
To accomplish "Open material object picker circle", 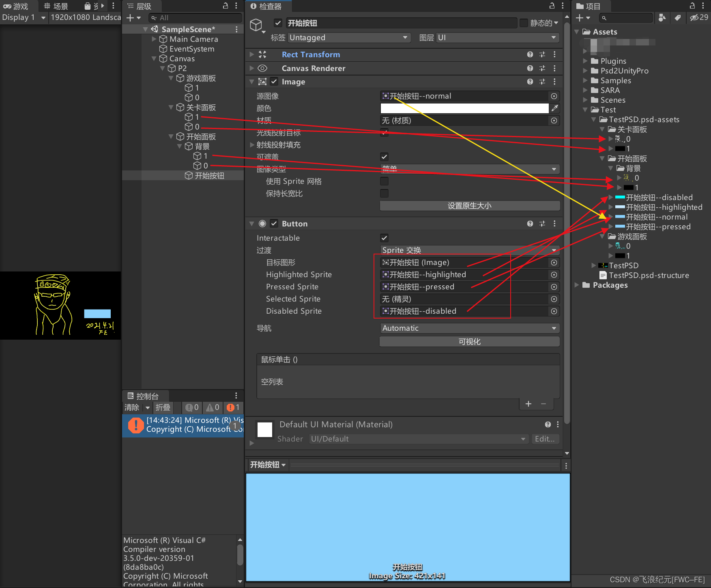I will point(554,121).
